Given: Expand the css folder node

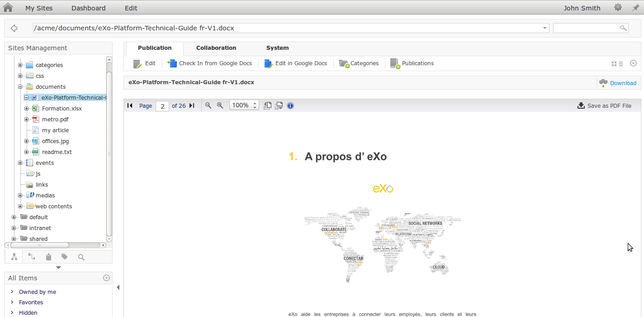Looking at the screenshot, I should [20, 76].
